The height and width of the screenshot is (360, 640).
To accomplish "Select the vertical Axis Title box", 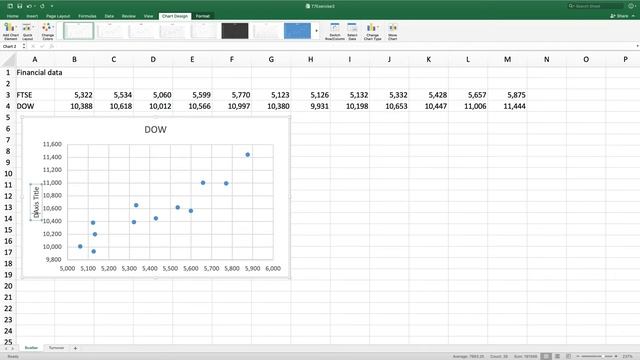I will tap(36, 202).
